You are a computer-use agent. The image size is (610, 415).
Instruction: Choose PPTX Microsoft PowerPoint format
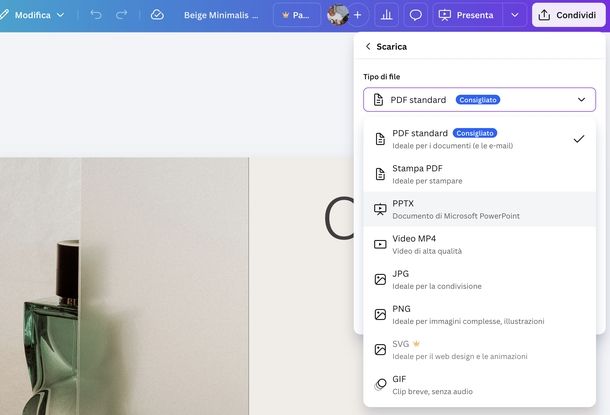tap(479, 209)
